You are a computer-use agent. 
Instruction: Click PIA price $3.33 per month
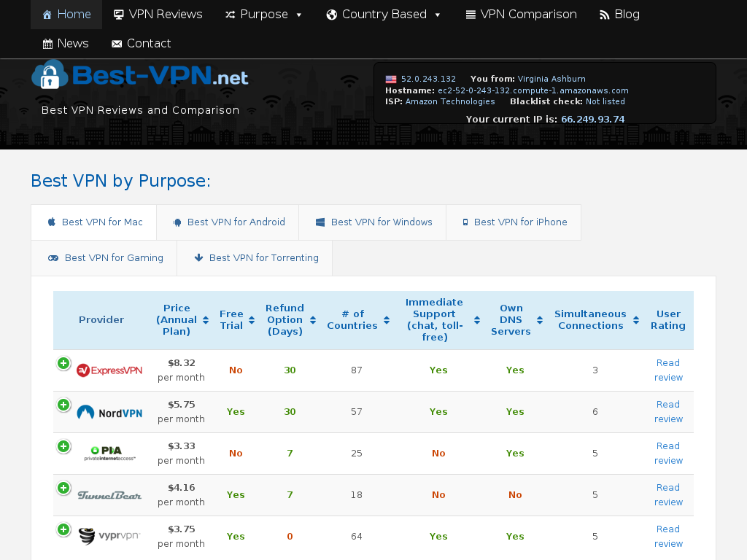[181, 453]
